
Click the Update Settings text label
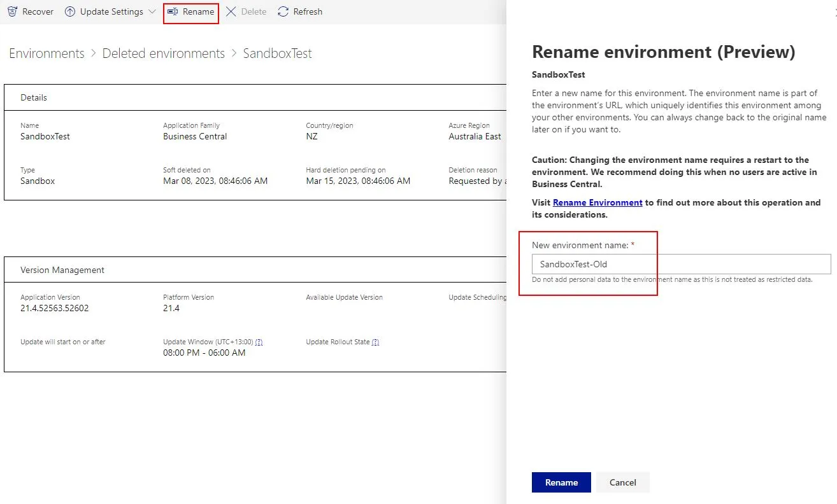[x=111, y=11]
